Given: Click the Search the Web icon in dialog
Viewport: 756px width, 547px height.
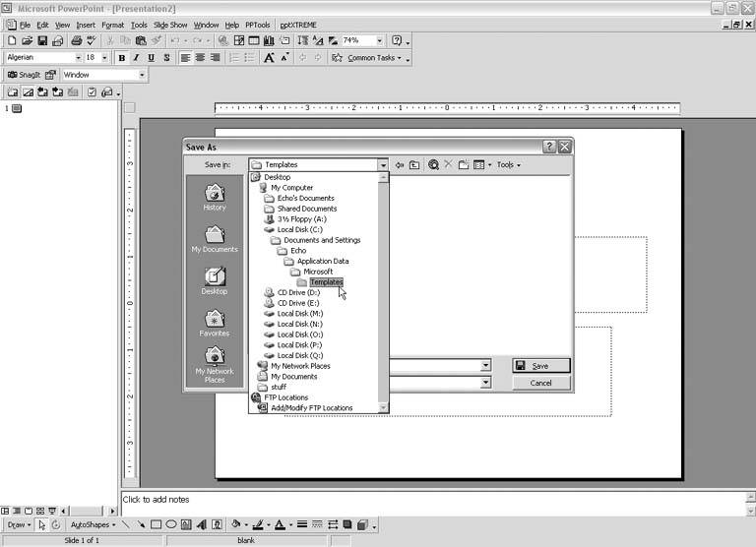Looking at the screenshot, I should tap(433, 165).
